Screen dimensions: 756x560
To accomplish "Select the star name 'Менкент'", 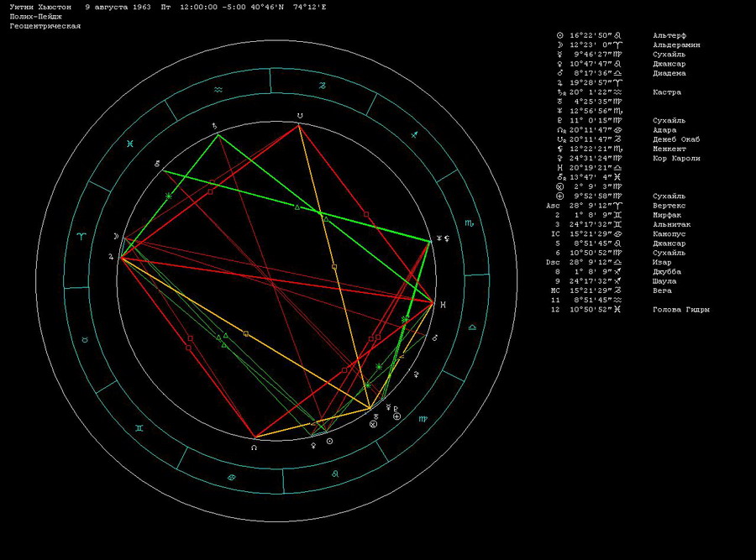I will pyautogui.click(x=669, y=149).
